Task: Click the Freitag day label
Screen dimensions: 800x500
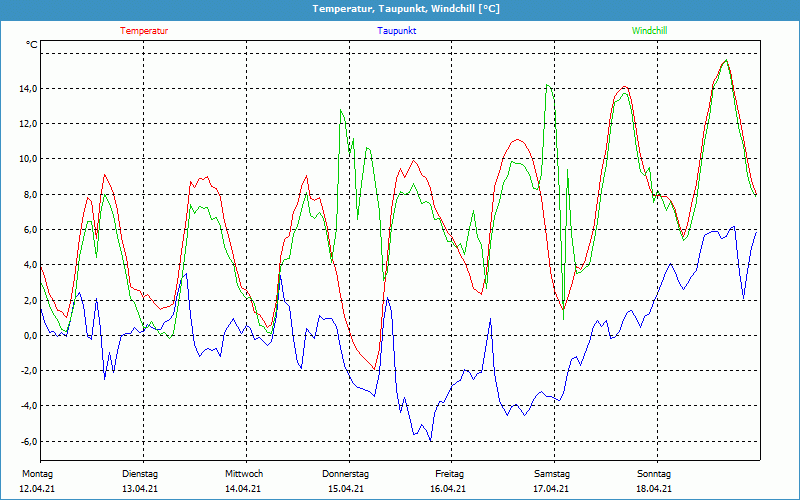Action: [449, 474]
